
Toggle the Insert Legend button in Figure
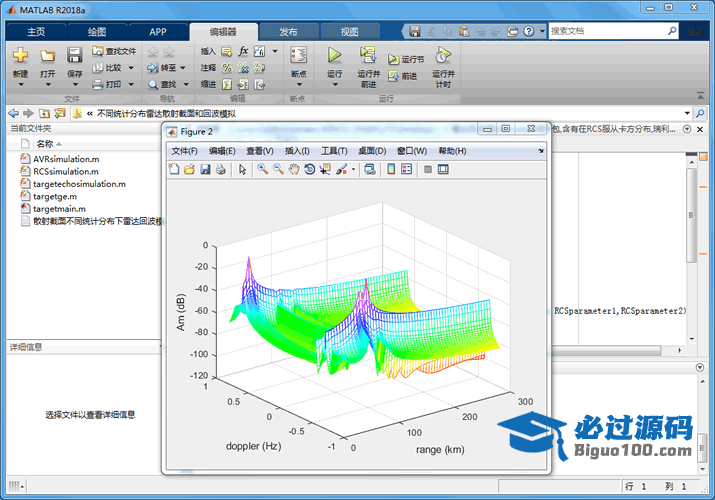(407, 170)
